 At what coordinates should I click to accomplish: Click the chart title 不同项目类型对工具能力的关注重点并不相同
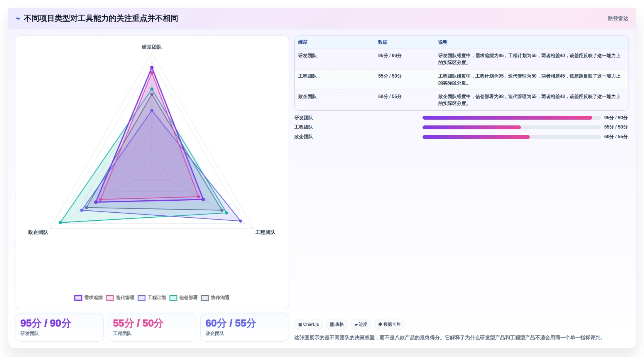101,19
